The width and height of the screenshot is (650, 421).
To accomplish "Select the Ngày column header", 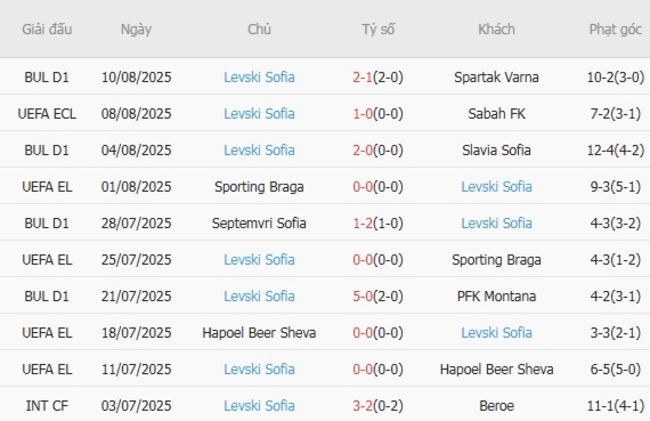I will pyautogui.click(x=136, y=29).
